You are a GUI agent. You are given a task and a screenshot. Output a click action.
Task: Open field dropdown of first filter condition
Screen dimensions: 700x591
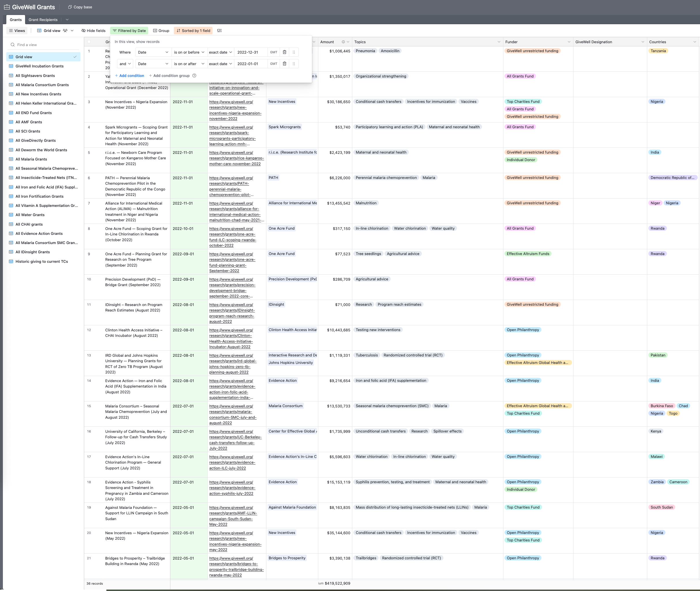click(x=153, y=52)
